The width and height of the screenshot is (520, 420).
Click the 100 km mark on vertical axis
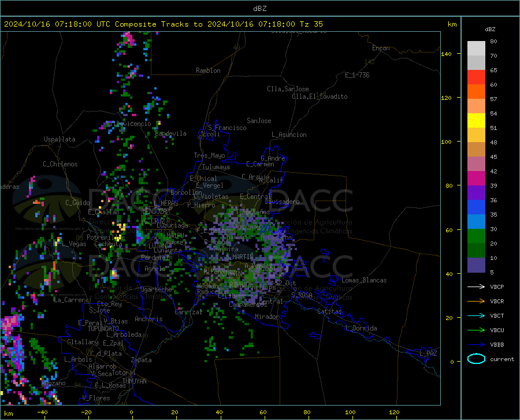447,142
